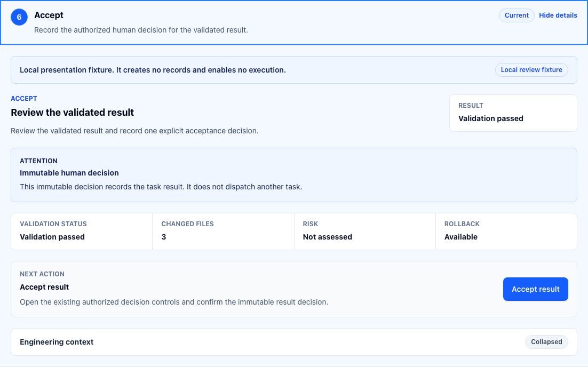588x367 pixels.
Task: Select the Accept step header title
Action: (49, 15)
